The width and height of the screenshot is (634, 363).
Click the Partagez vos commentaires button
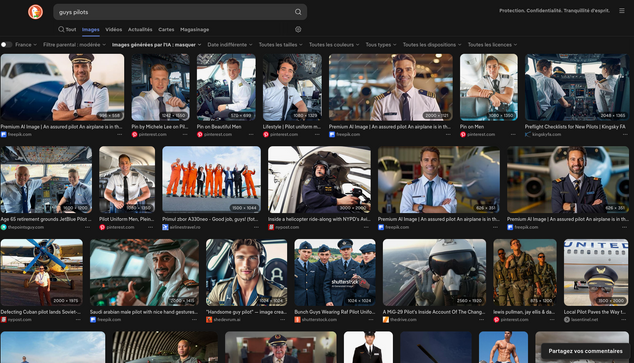585,351
